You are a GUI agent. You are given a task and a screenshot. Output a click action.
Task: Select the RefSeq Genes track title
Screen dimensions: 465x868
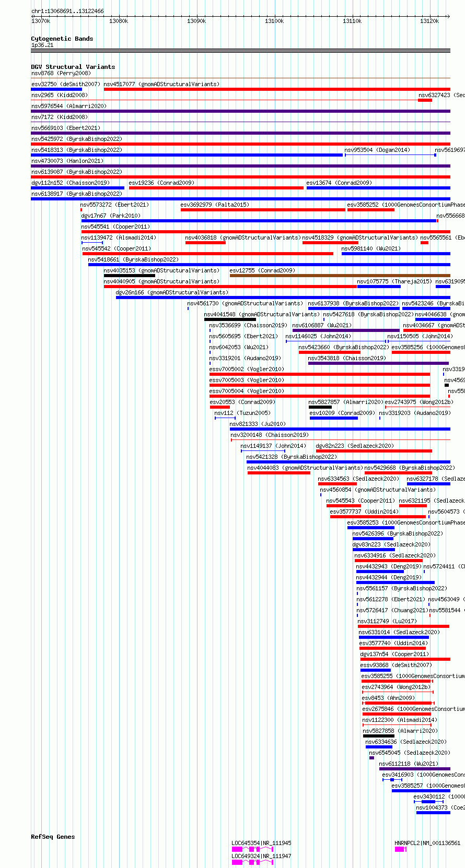53,837
